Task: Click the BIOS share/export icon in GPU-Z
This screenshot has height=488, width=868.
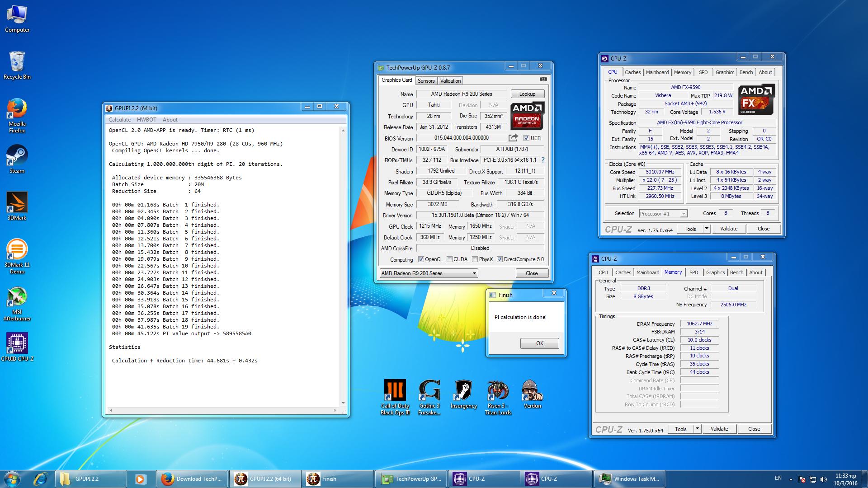Action: pyautogui.click(x=513, y=138)
